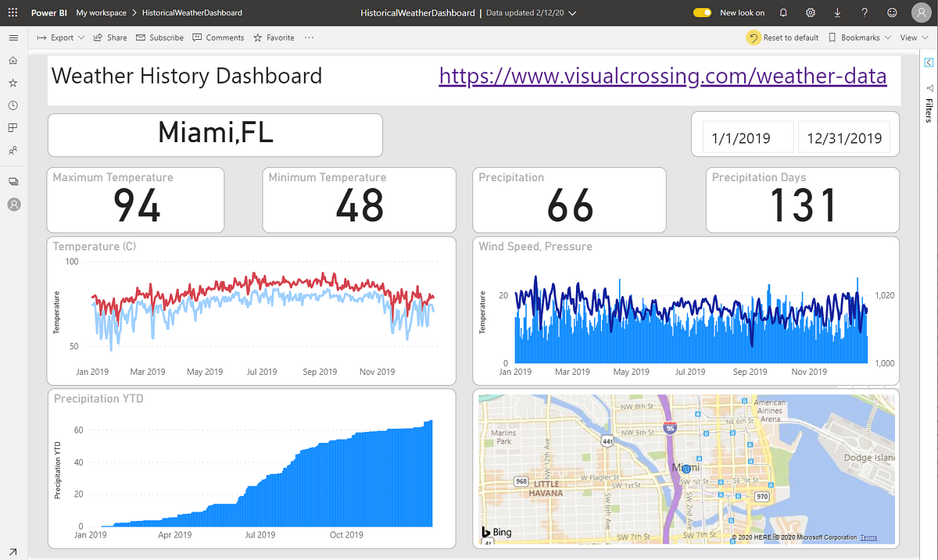Image resolution: width=938 pixels, height=560 pixels.
Task: Click the Wind Speed, Pressure chart title
Action: (x=535, y=246)
